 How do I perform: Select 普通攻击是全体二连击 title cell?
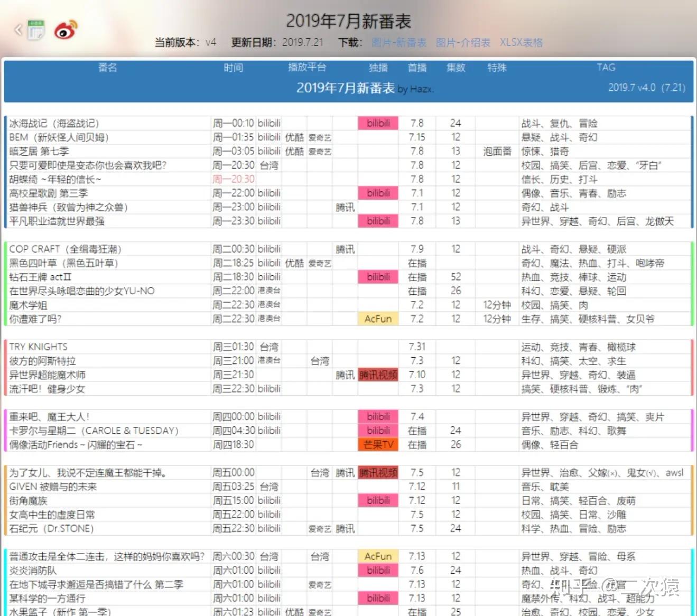click(107, 556)
